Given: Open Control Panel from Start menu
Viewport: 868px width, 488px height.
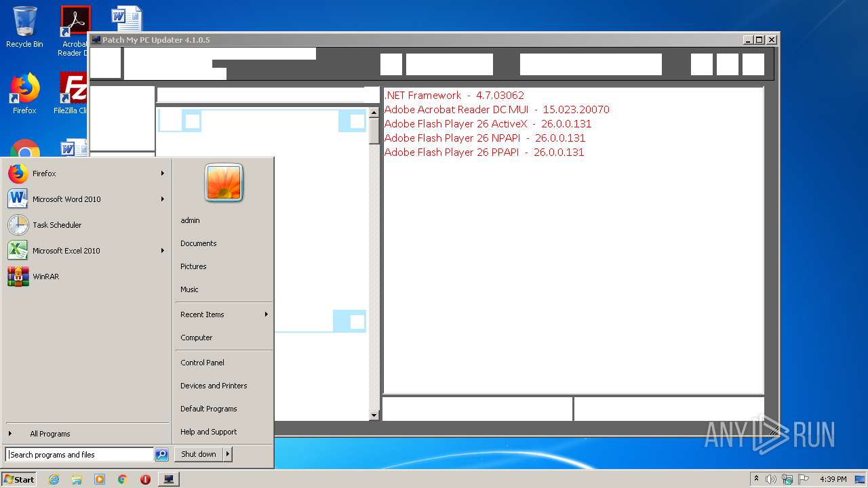Looking at the screenshot, I should click(202, 363).
